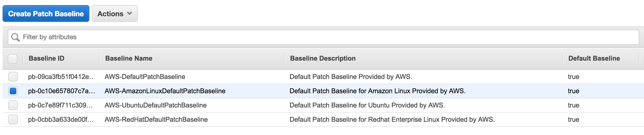Click the search magnifier icon
The width and height of the screenshot is (644, 135).
tap(15, 37)
